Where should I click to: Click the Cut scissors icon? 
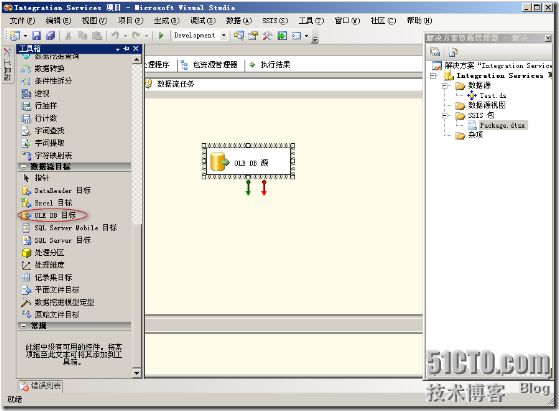(68, 35)
